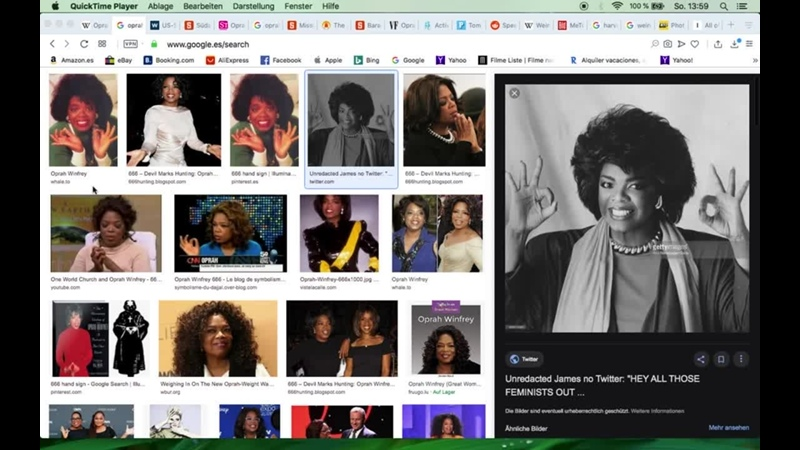Click the green lock security icon
This screenshot has height=450, width=800.
[x=154, y=44]
